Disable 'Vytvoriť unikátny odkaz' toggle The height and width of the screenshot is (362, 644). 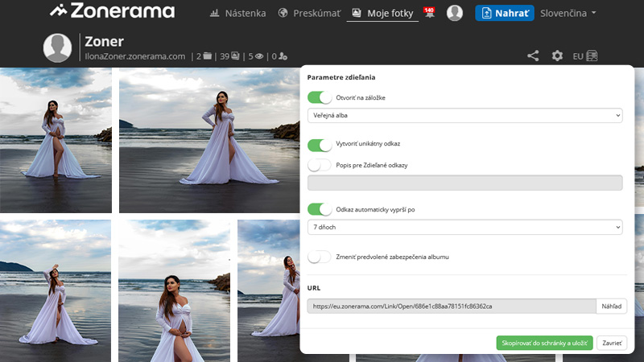click(320, 145)
